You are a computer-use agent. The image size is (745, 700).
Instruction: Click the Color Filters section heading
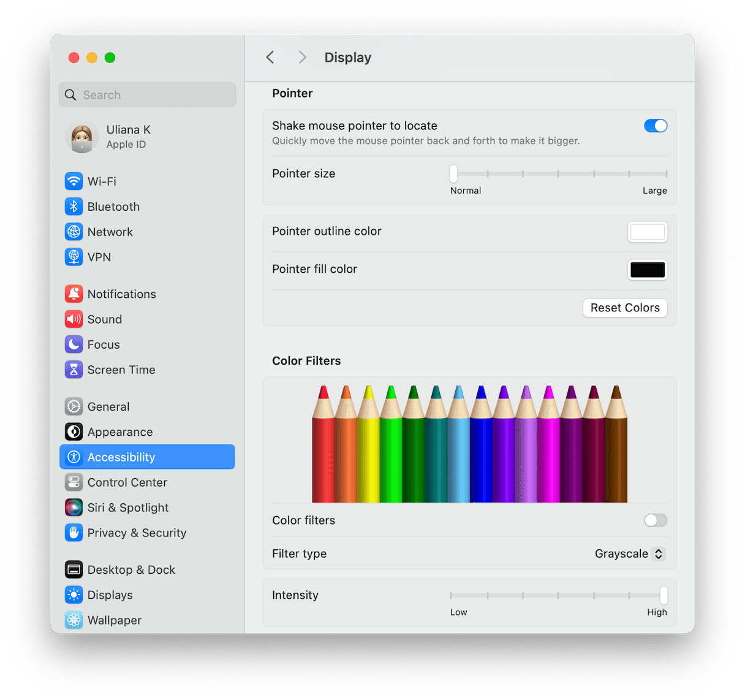click(x=306, y=361)
